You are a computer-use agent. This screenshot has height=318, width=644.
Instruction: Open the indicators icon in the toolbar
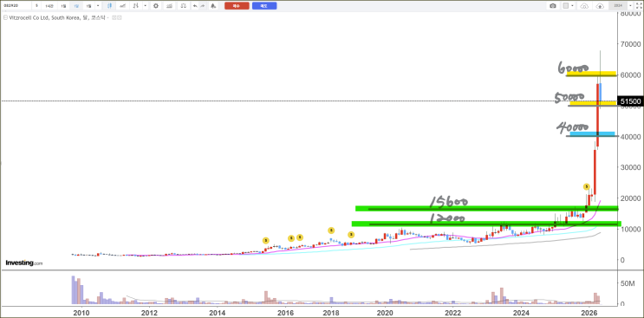(169, 6)
